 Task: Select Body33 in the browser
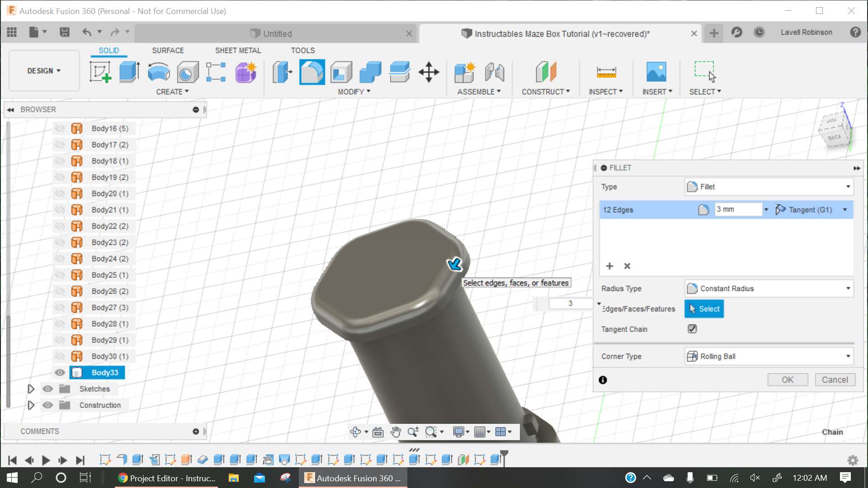pyautogui.click(x=104, y=373)
